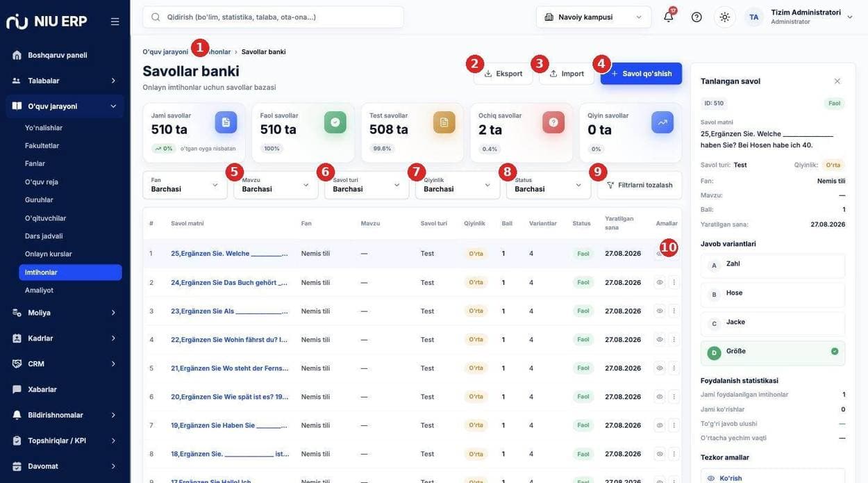Select the correct answer option D Größe
868x483 pixels.
[773, 353]
